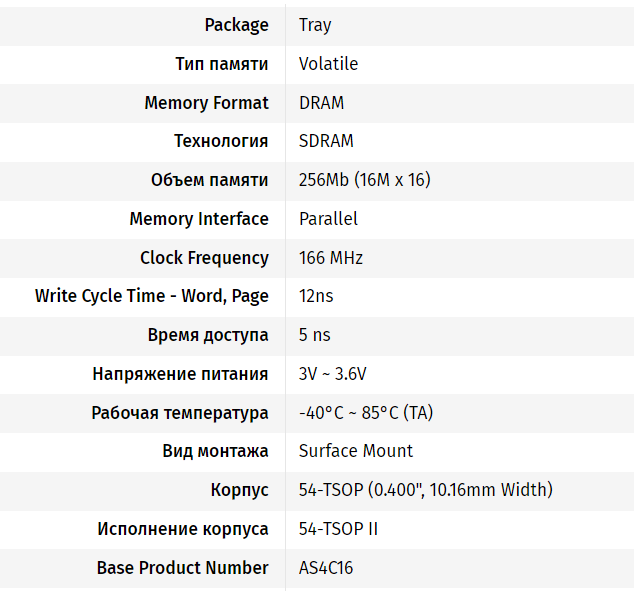Viewport: 634px width, 601px height.
Task: Click the 'Parallel' interface value
Action: (x=328, y=219)
